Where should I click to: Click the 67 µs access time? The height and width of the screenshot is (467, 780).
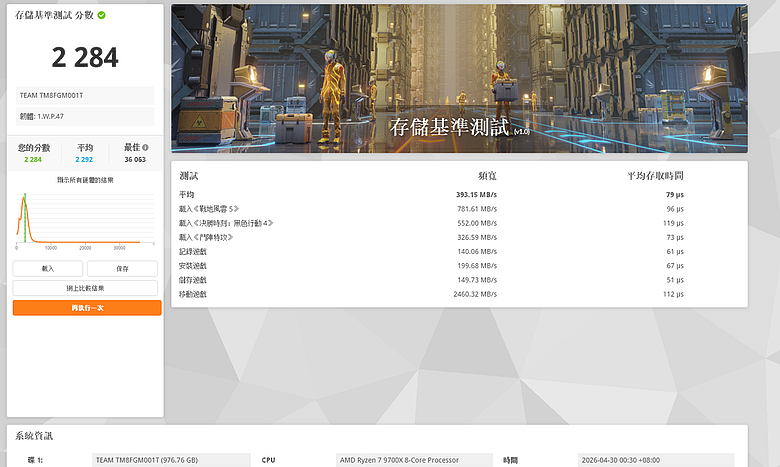point(675,266)
